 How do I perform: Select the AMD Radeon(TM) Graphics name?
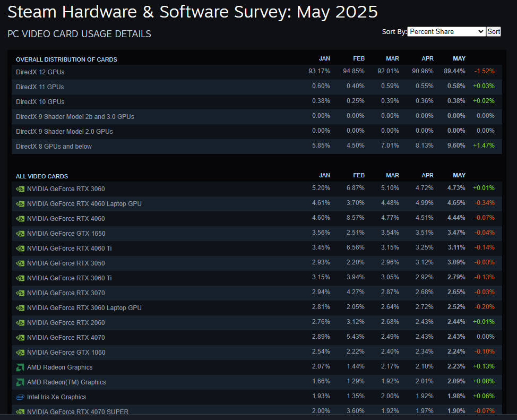pyautogui.click(x=66, y=382)
